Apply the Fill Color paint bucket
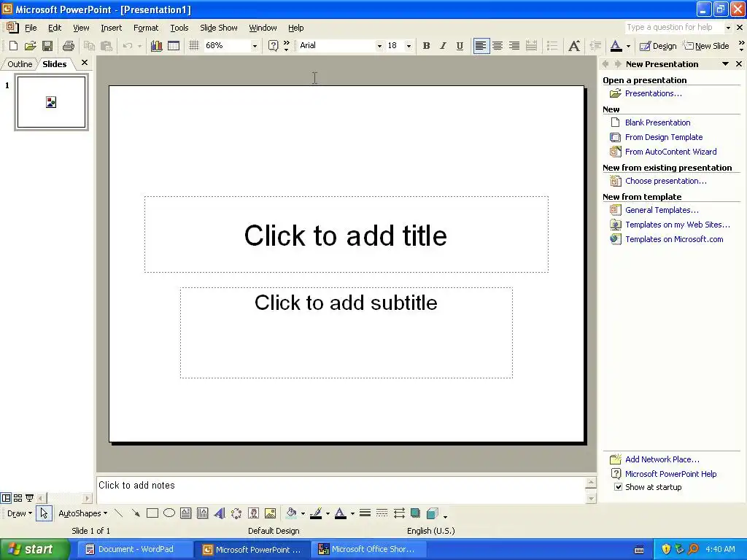The image size is (747, 560). click(x=290, y=513)
